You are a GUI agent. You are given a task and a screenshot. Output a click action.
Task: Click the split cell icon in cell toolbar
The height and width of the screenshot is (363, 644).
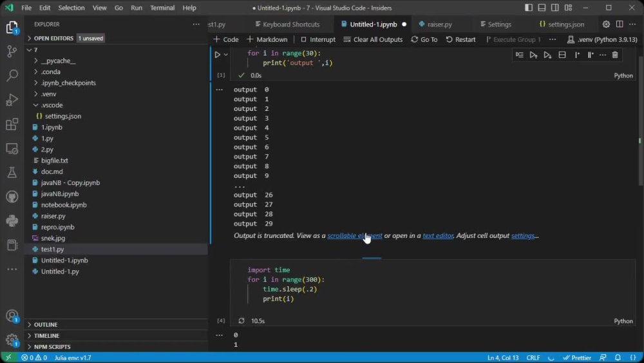(562, 55)
